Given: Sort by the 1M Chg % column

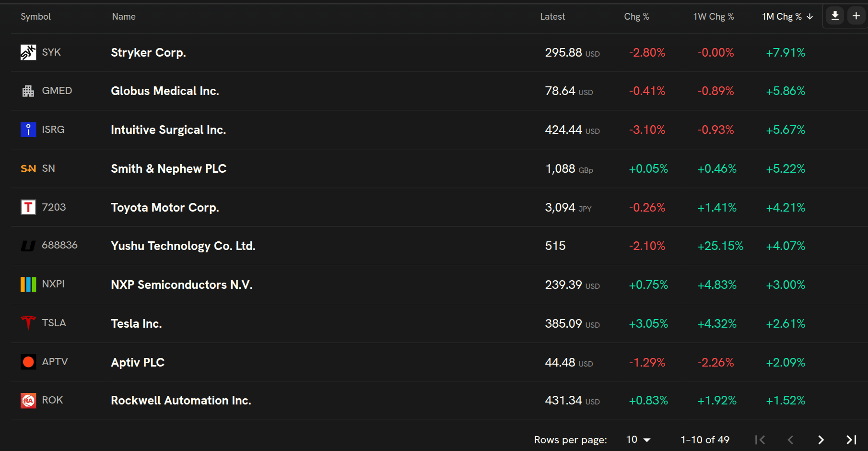Looking at the screenshot, I should tap(787, 16).
